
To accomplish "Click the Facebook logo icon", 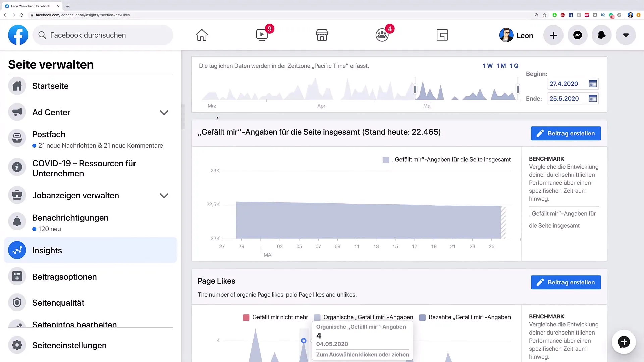I will [x=18, y=35].
